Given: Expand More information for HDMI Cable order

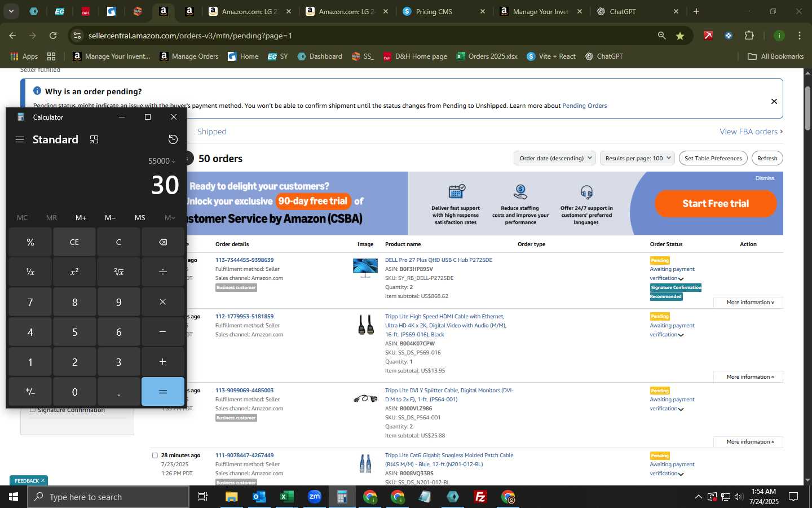Looking at the screenshot, I should point(748,376).
